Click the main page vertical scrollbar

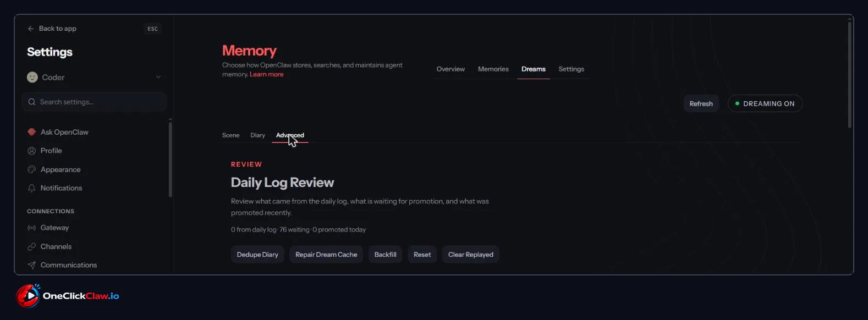[x=850, y=74]
